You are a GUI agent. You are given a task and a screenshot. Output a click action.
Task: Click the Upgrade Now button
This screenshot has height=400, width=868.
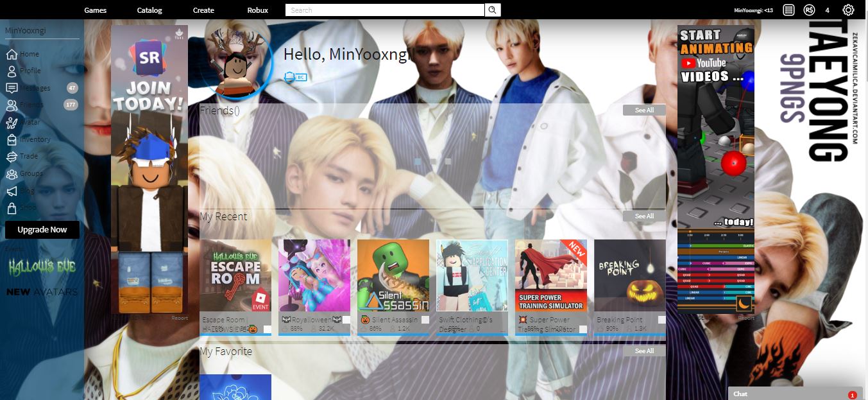click(x=42, y=230)
